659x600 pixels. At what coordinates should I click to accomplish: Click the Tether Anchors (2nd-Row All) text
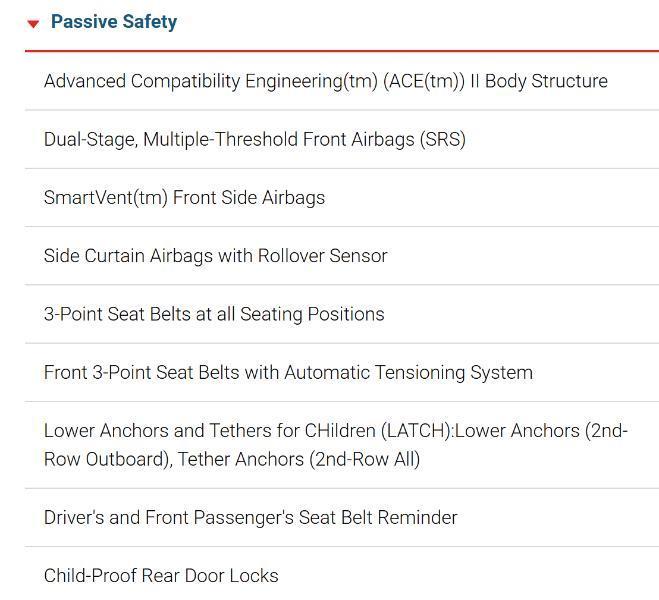[299, 459]
